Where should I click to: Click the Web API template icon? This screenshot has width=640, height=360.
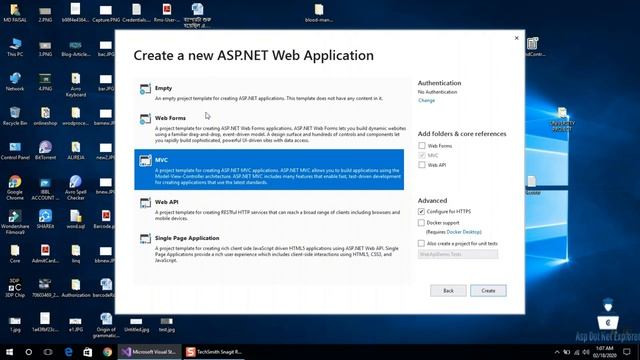click(145, 203)
